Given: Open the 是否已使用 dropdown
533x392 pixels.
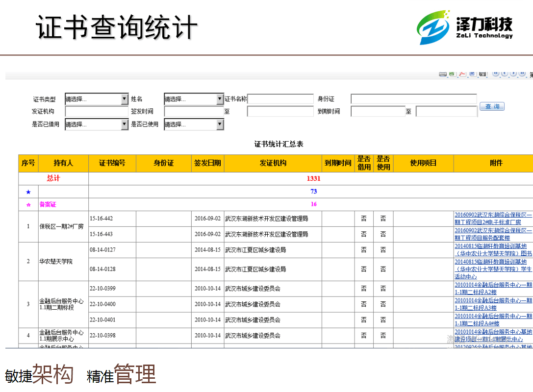Looking at the screenshot, I should click(x=220, y=124).
